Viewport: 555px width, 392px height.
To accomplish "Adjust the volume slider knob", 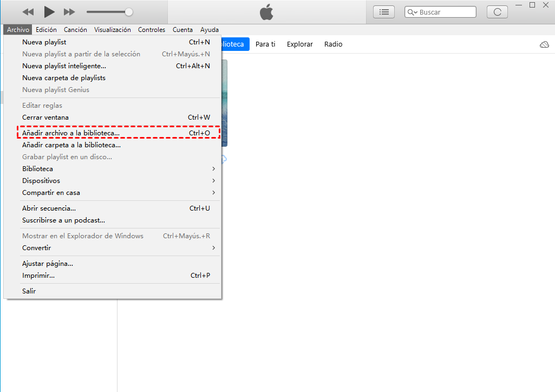I will 129,12.
